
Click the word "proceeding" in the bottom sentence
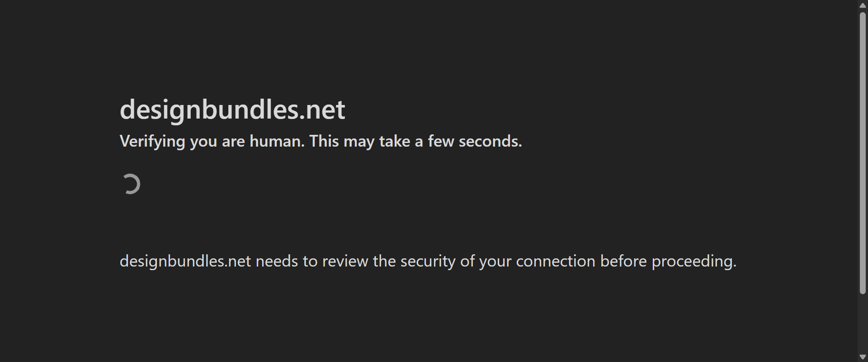(x=693, y=262)
